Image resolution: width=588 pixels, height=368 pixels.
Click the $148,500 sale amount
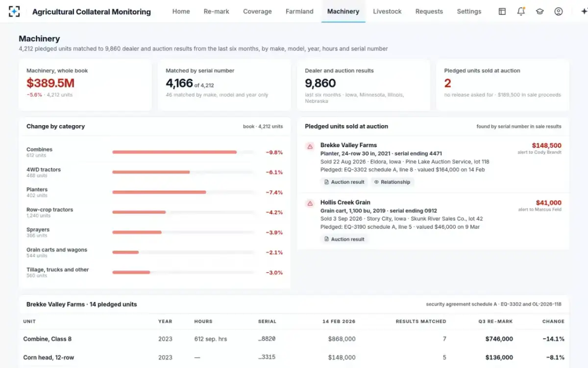pyautogui.click(x=546, y=145)
